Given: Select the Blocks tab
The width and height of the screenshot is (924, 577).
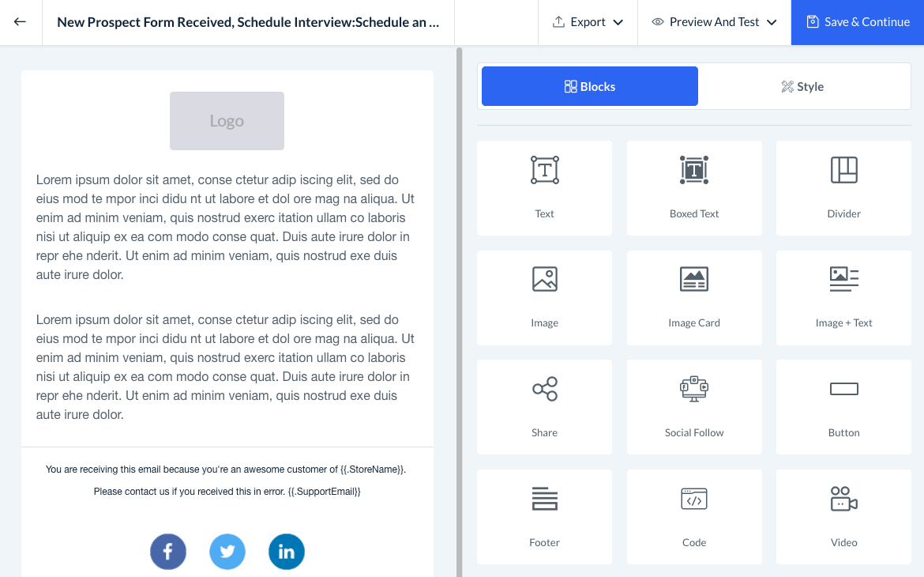Looking at the screenshot, I should [x=590, y=87].
